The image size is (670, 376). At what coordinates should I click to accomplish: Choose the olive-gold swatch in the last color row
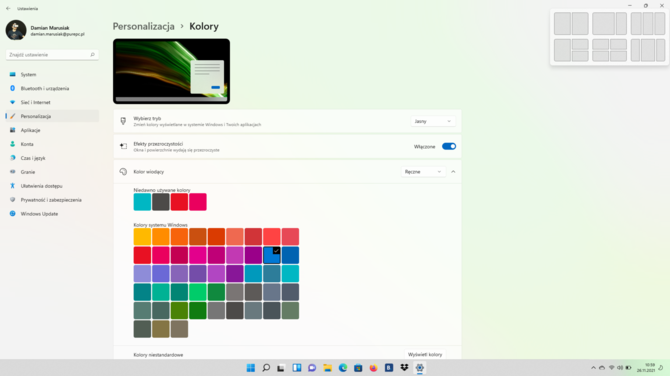(161, 329)
